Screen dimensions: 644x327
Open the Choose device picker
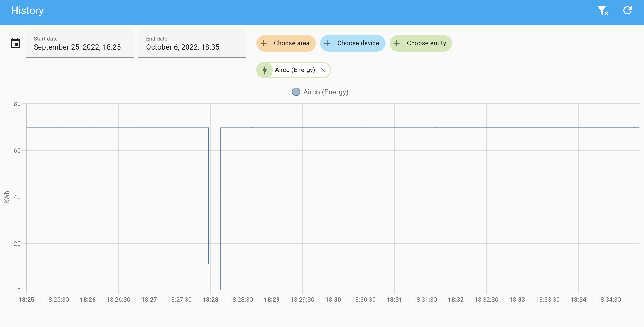coord(358,43)
